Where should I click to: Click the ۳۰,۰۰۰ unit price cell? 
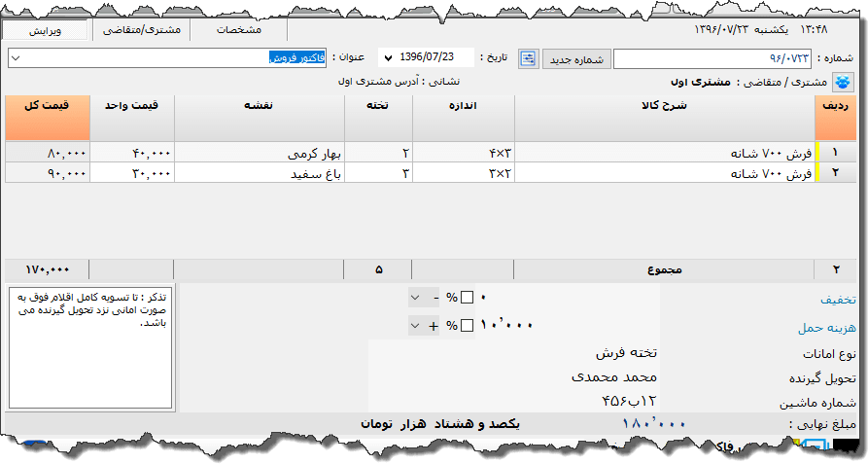tap(132, 173)
